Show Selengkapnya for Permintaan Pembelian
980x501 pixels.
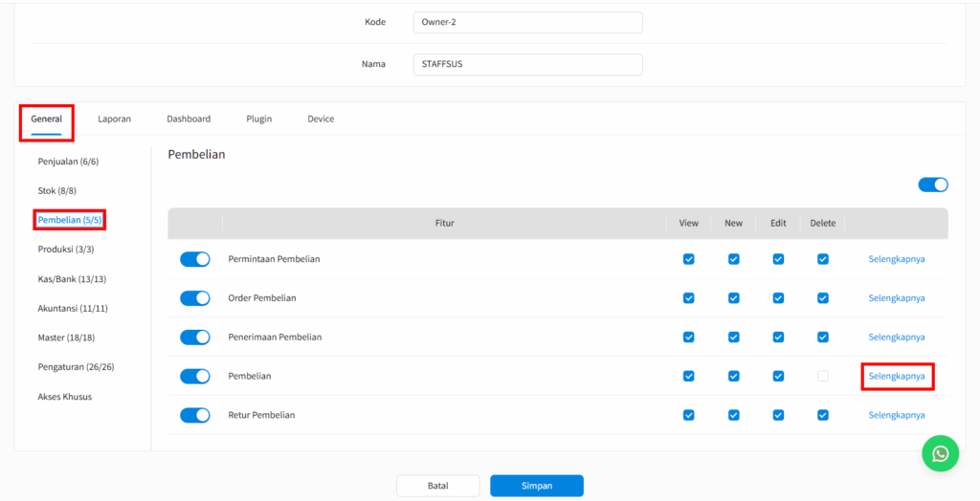pyautogui.click(x=897, y=259)
